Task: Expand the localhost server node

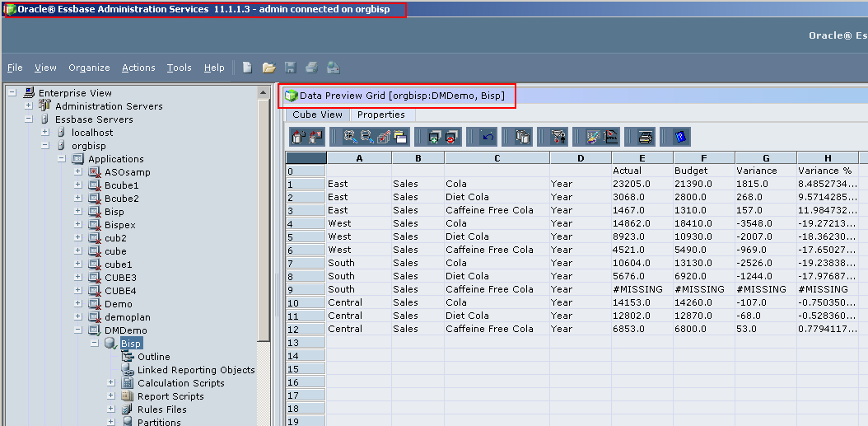Action: pyautogui.click(x=45, y=133)
